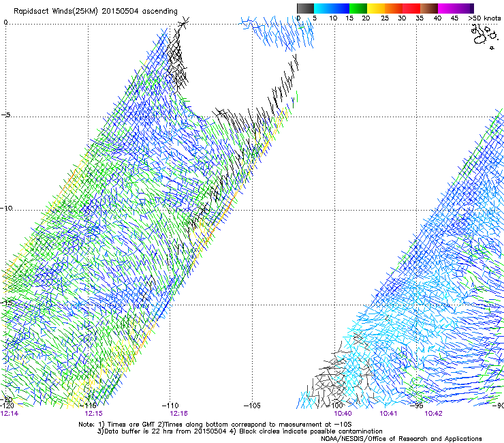
Task: Click the legend scale value '10'
Action: [x=333, y=18]
